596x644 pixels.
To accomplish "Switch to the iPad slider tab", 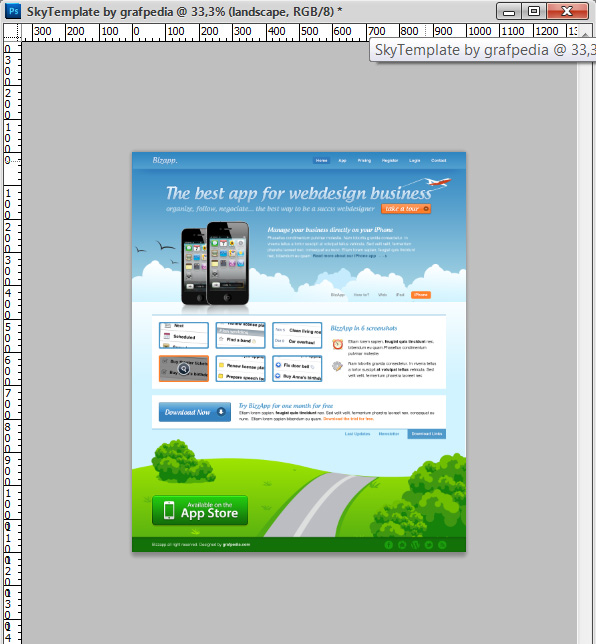I will click(400, 295).
